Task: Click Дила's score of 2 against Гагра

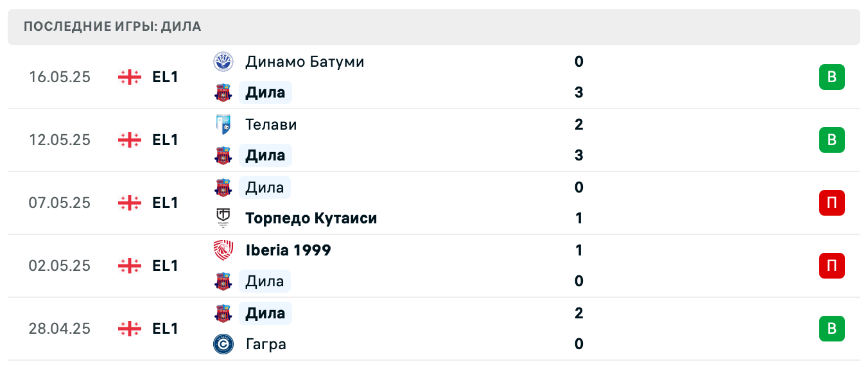Action: [x=579, y=313]
